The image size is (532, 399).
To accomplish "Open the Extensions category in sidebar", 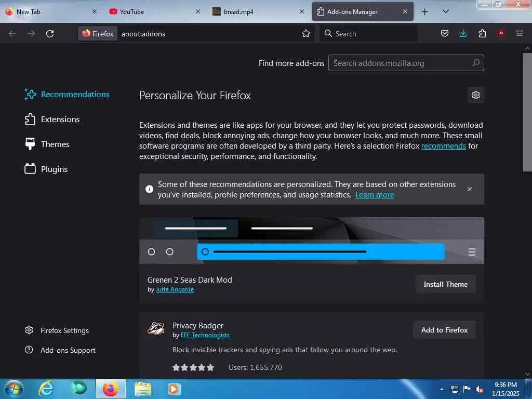I will coord(52,119).
